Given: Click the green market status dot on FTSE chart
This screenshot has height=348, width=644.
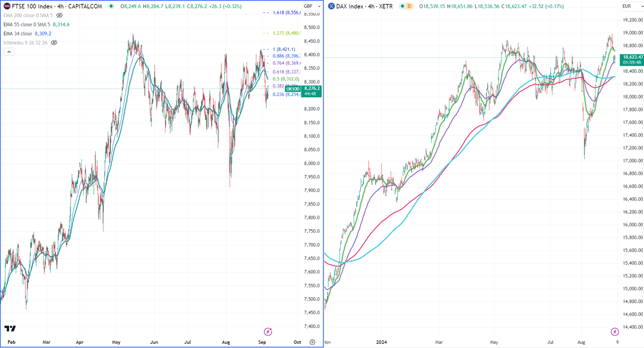Looking at the screenshot, I should (112, 6).
